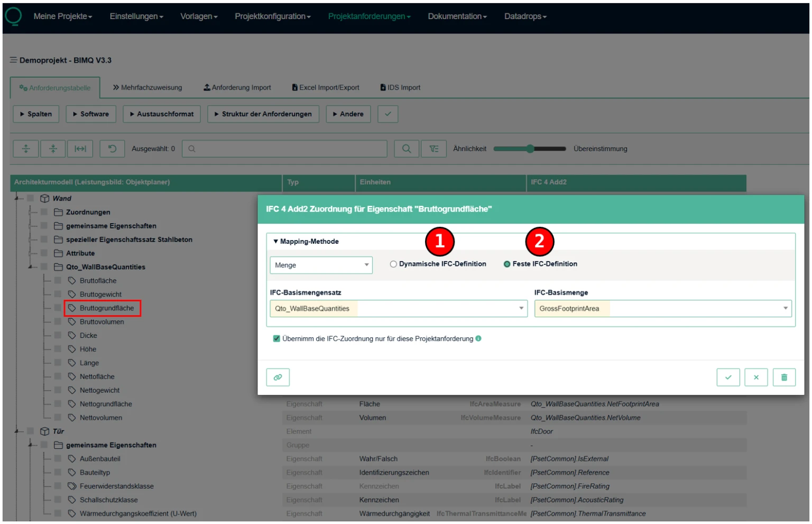Click the link icon button in dialog

point(278,377)
